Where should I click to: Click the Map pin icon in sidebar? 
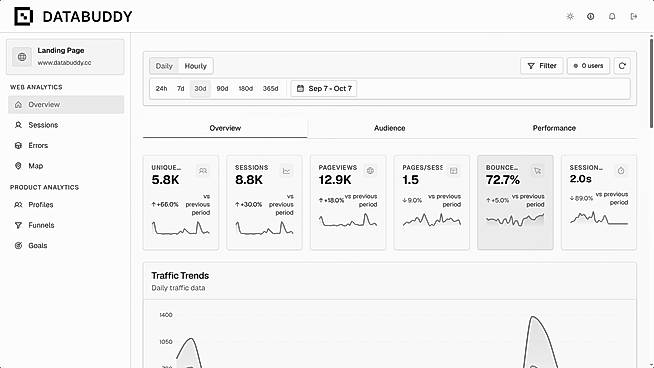coord(18,166)
